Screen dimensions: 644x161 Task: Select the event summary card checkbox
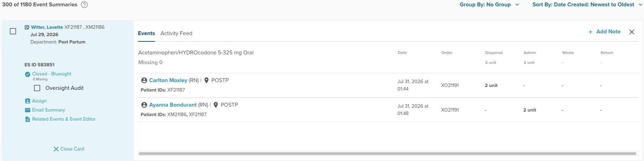click(13, 31)
